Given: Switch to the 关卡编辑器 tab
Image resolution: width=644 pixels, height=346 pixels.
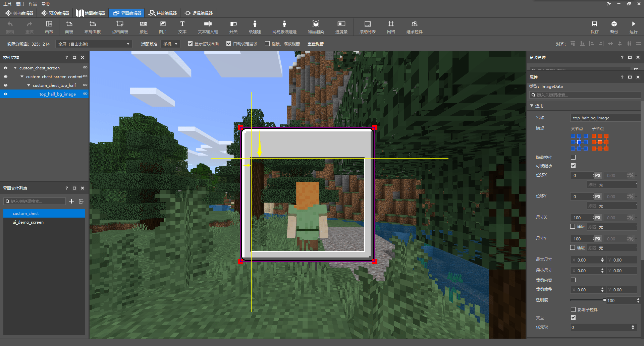Looking at the screenshot, I should point(19,13).
